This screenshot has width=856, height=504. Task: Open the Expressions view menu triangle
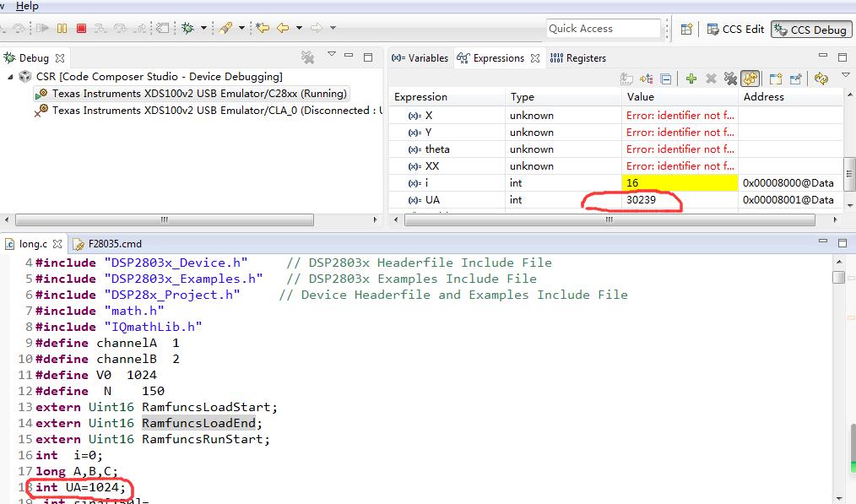point(846,75)
